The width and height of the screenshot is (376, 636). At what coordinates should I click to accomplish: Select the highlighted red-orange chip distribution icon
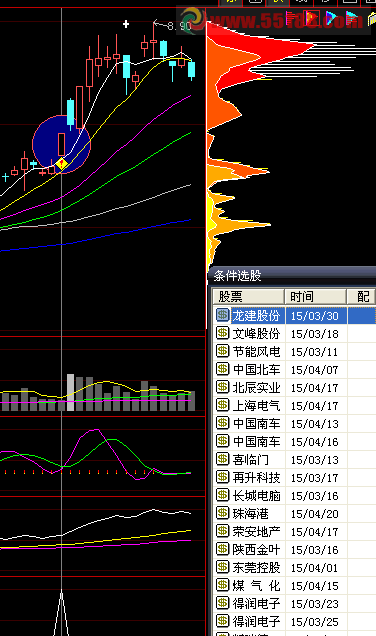(x=312, y=18)
